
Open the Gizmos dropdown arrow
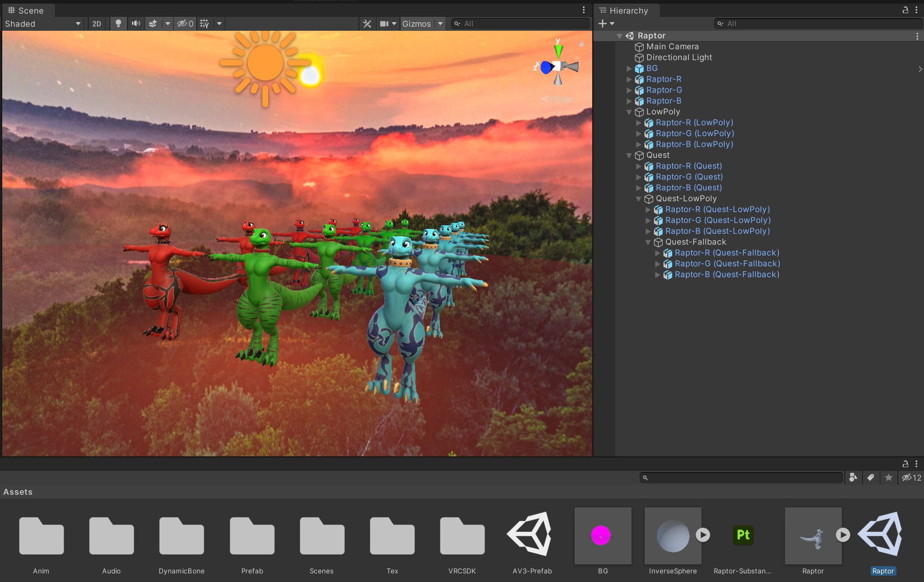point(440,24)
